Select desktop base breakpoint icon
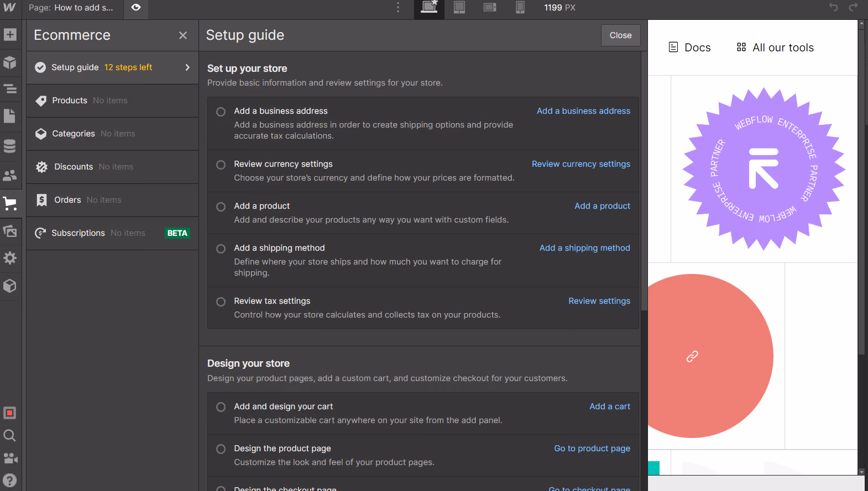The image size is (868, 491). (x=430, y=7)
